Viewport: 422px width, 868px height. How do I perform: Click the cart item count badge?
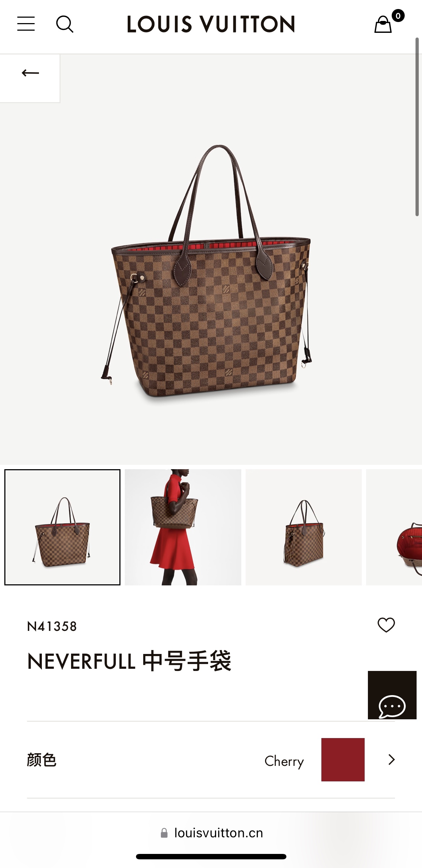click(x=398, y=16)
